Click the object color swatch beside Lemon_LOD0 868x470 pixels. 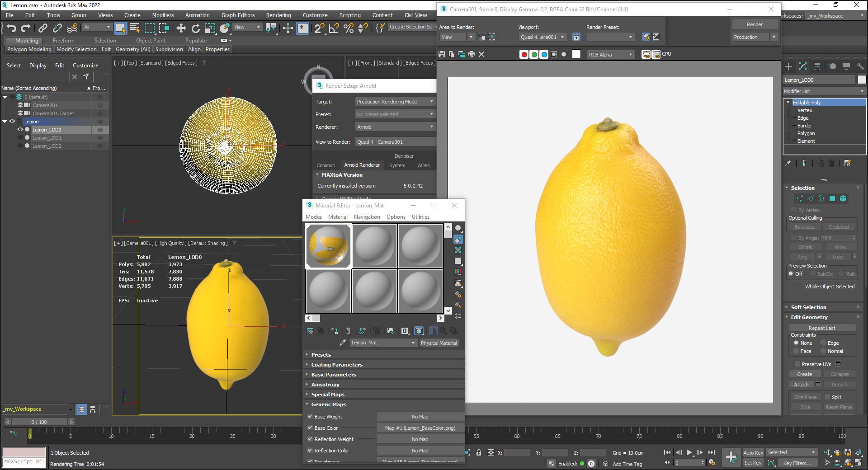click(862, 80)
